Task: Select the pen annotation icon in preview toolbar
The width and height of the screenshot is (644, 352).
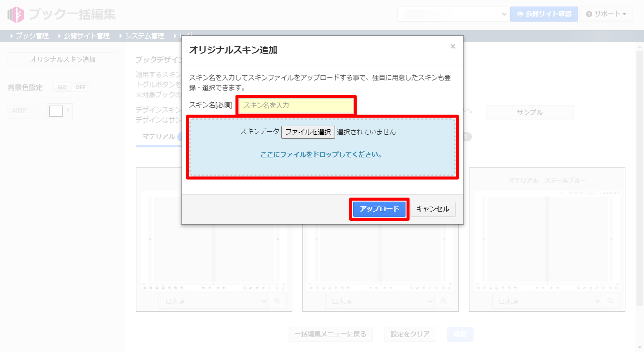Action: 263,288
